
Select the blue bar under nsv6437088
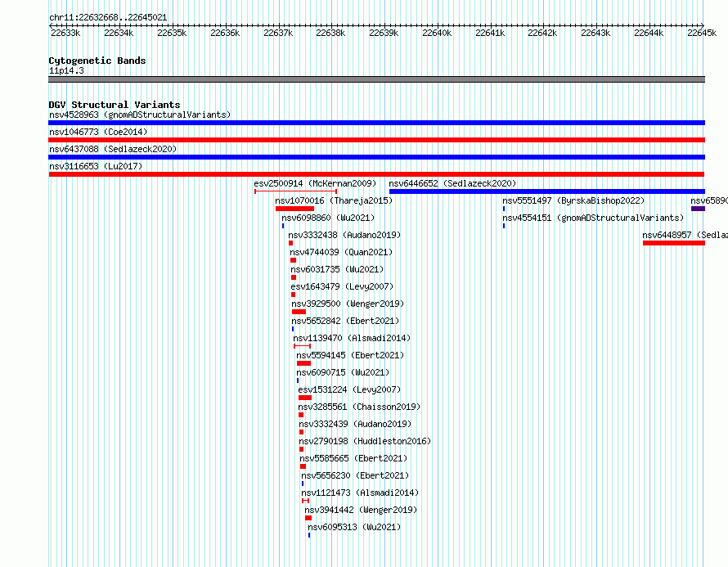tap(376, 157)
